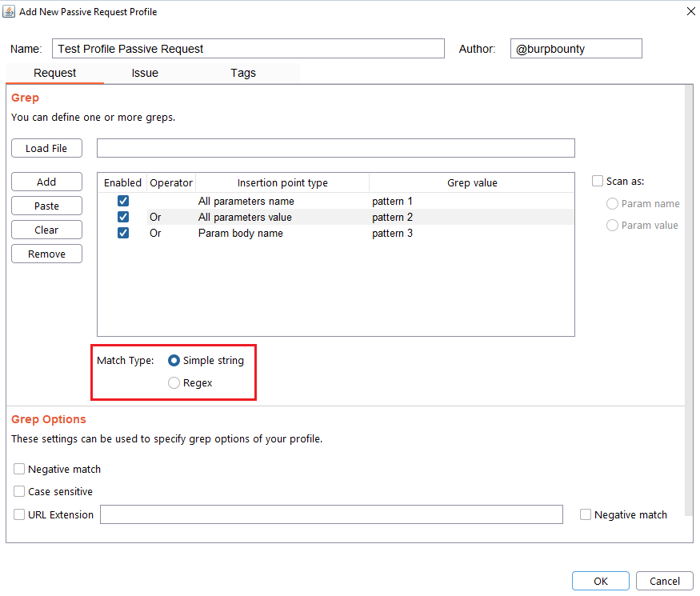Viewport: 700px width, 596px height.
Task: Enable the Scan as checkbox
Action: 598,182
